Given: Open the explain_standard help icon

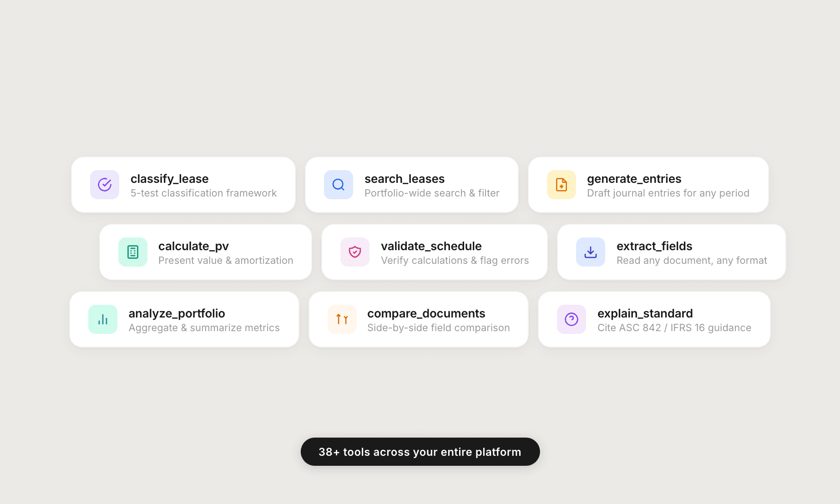Looking at the screenshot, I should point(571,319).
